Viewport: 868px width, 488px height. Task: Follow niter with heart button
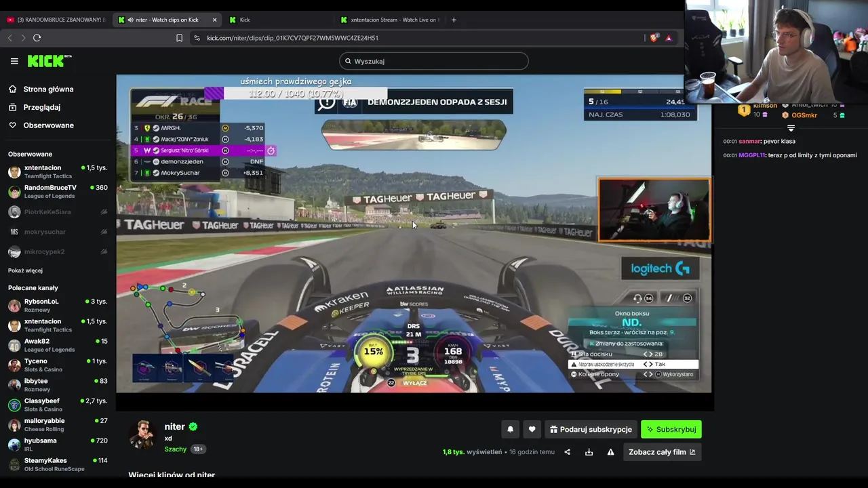click(x=532, y=429)
